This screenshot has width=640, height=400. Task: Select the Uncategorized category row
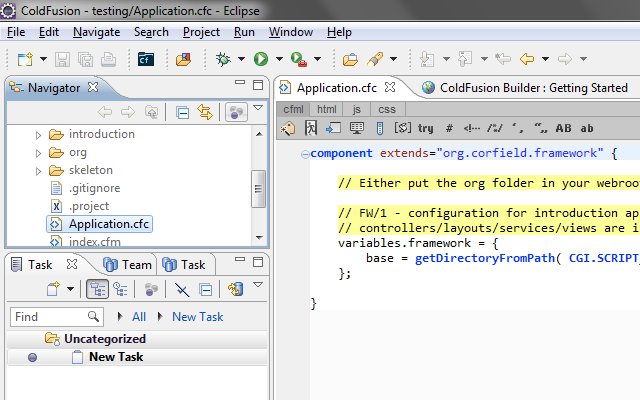138,339
